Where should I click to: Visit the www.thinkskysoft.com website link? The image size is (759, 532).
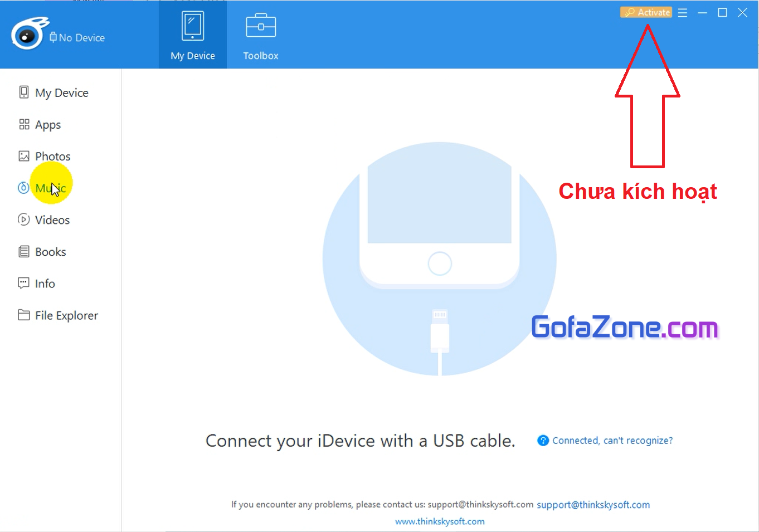[x=440, y=521]
